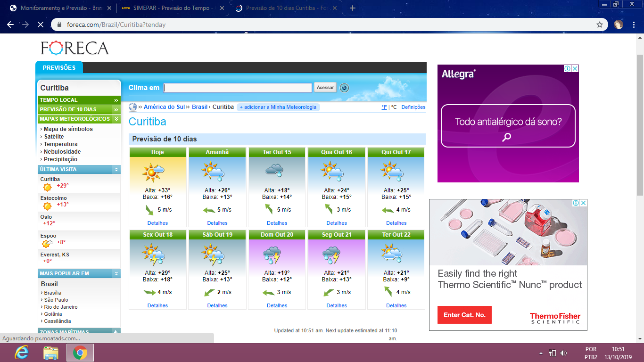Viewport: 644px width, 362px height.
Task: Click the adicionar a Minha Meteorologia button
Action: [278, 107]
